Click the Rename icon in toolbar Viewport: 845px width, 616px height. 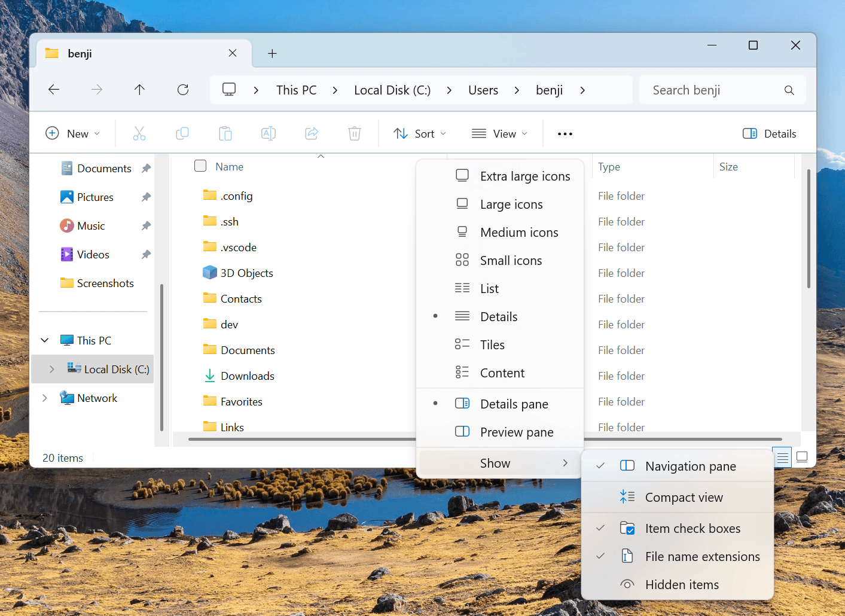269,133
